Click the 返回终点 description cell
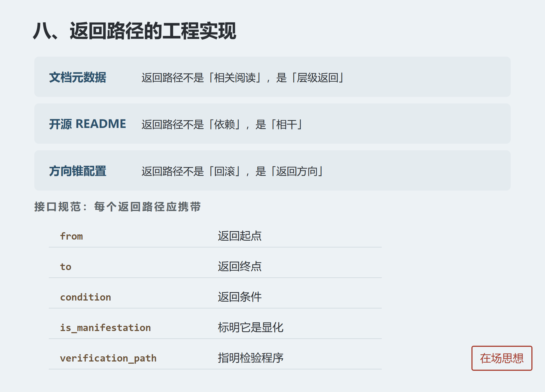The image size is (545, 392). click(240, 266)
